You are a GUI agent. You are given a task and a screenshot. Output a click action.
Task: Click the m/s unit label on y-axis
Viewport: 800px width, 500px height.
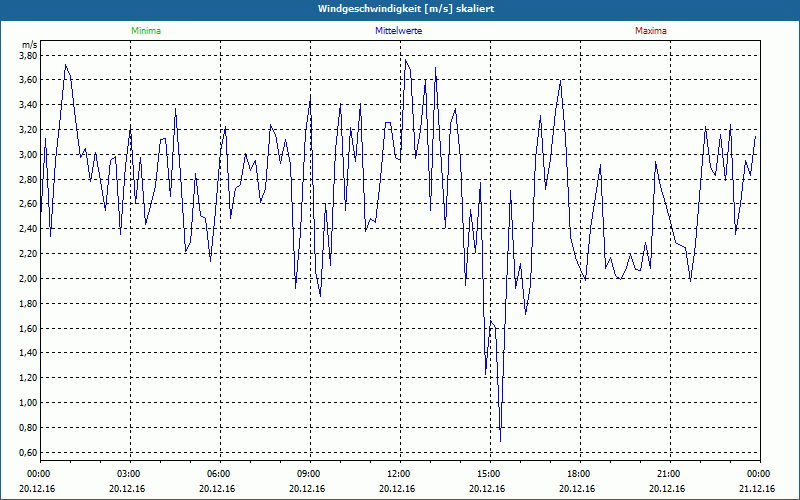(x=30, y=45)
